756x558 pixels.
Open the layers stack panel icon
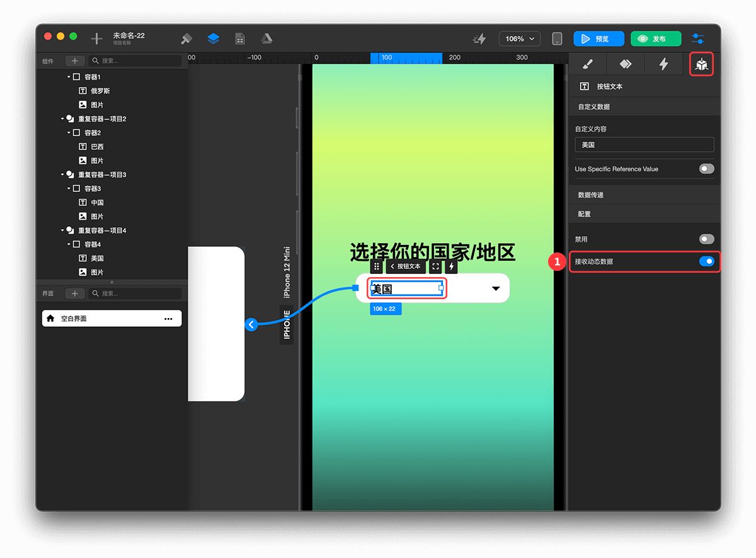tap(214, 39)
